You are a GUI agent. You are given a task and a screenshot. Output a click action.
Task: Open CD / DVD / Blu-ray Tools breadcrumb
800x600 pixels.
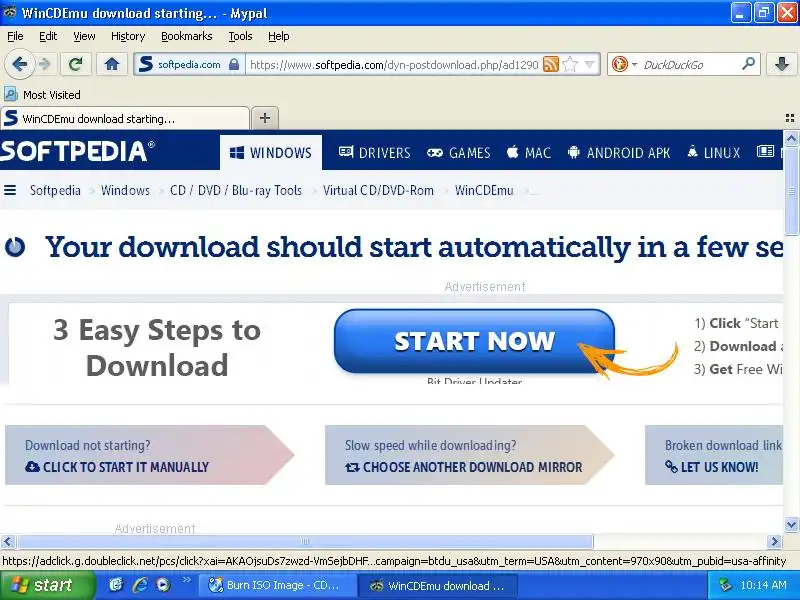236,190
